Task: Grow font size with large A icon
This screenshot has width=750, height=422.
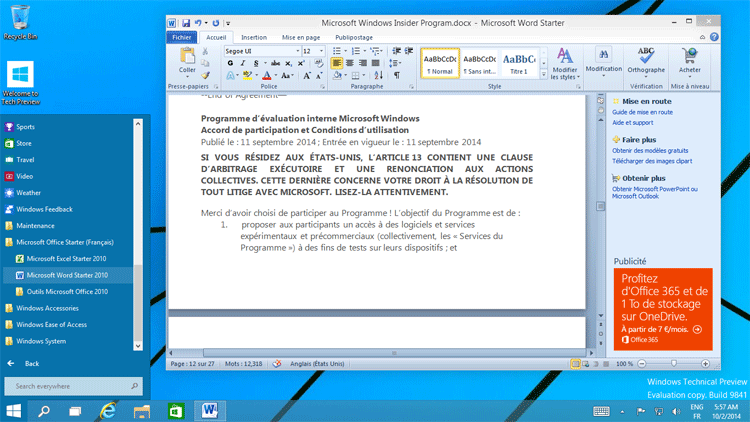Action: point(307,76)
